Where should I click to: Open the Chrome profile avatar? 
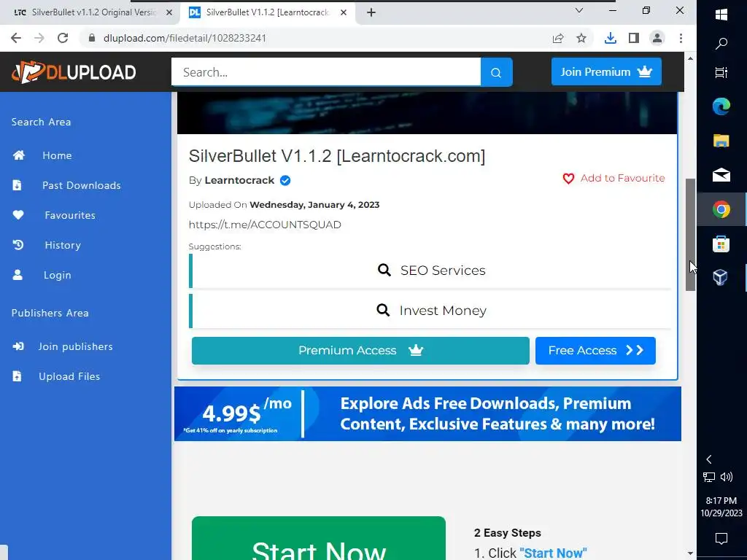(657, 38)
